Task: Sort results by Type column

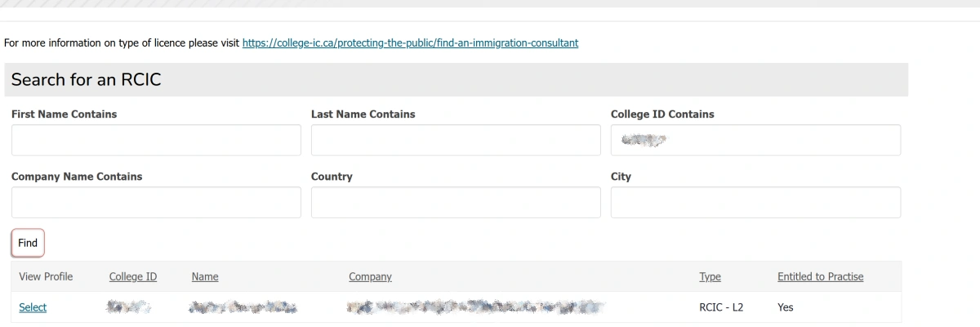Action: (x=710, y=276)
